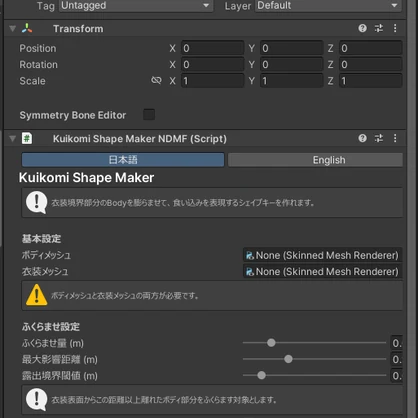
Task: Switch language to English tab
Action: pyautogui.click(x=315, y=160)
